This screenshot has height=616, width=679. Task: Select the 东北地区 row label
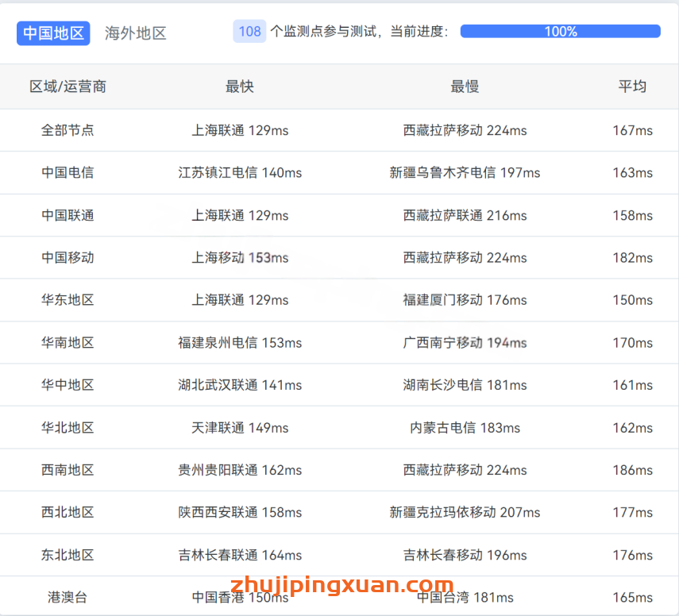[68, 555]
